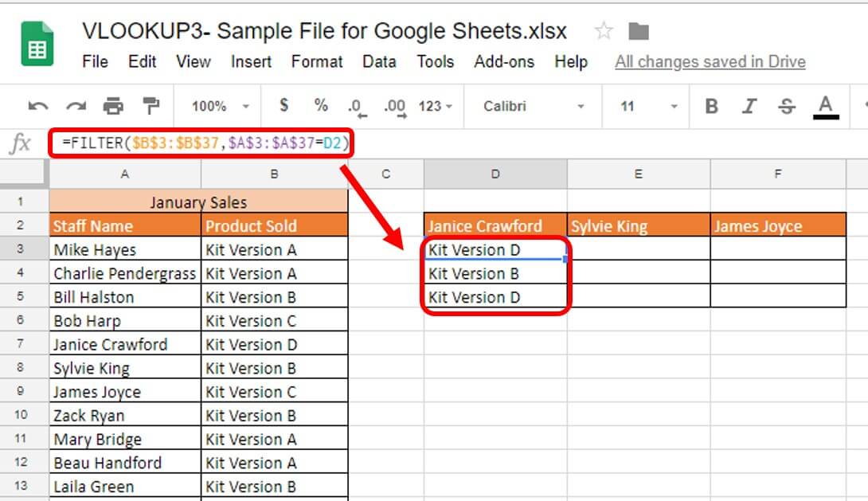This screenshot has width=868, height=501.
Task: Open the green Sheets home icon
Action: (x=37, y=45)
